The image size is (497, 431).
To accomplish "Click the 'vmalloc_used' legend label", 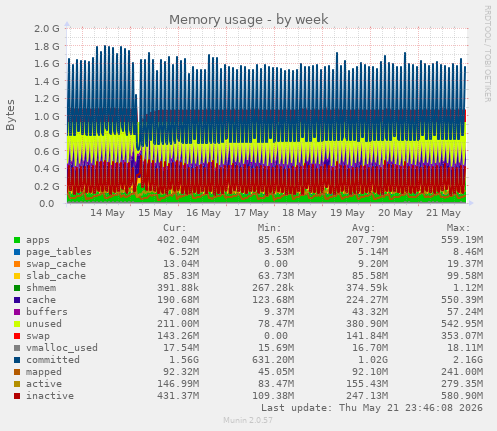I will 62,348.
